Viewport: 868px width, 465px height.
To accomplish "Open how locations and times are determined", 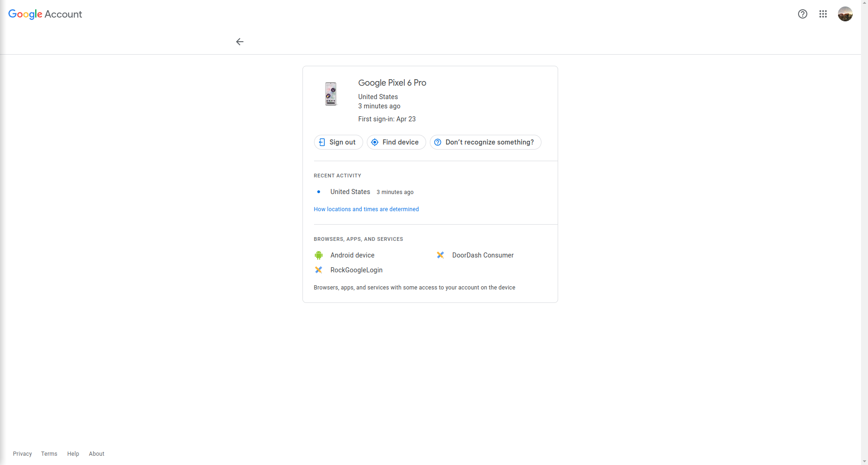I will point(366,209).
